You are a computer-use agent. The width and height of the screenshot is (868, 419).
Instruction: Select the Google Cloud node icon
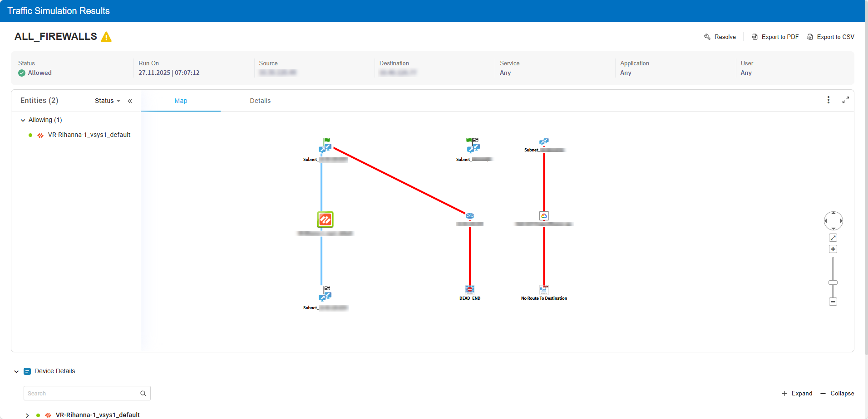tap(544, 216)
